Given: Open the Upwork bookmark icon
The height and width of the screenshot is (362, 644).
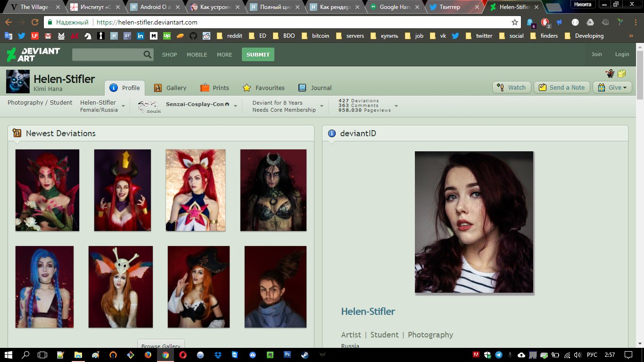Looking at the screenshot, I should [167, 36].
